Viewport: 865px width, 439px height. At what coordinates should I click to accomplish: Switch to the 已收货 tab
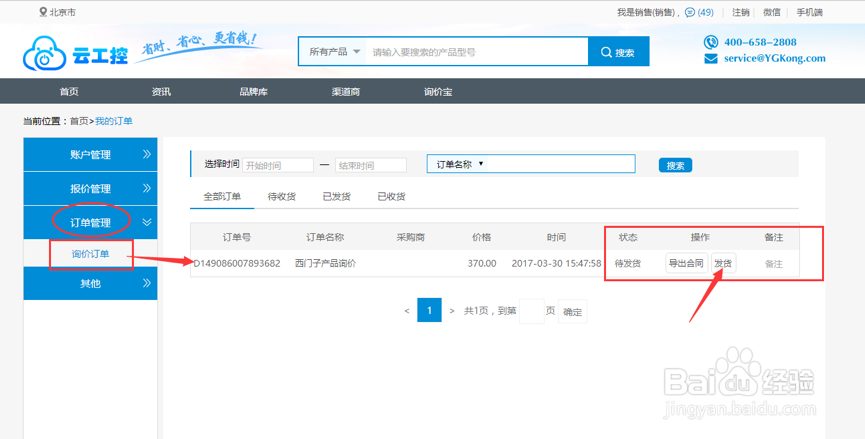[391, 196]
